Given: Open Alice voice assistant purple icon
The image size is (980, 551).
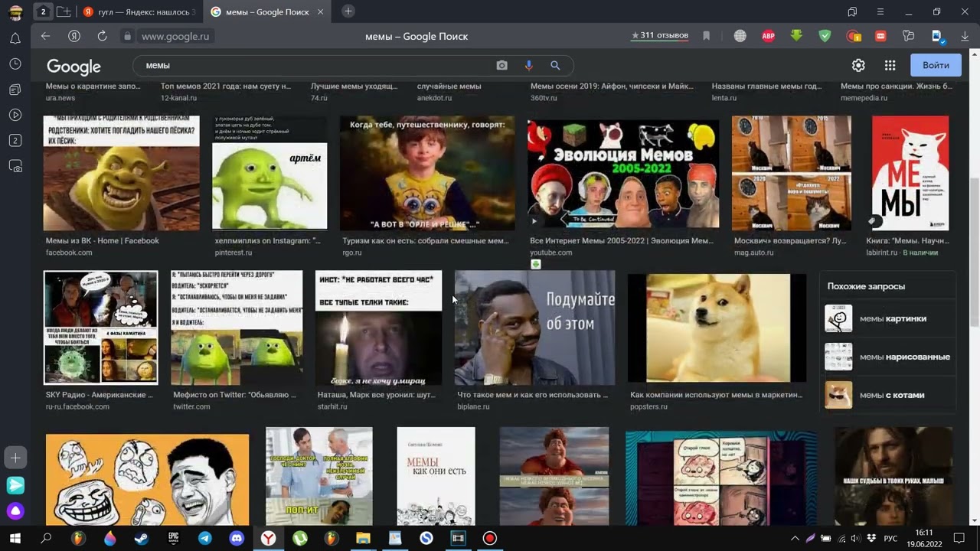Looking at the screenshot, I should 15,510.
